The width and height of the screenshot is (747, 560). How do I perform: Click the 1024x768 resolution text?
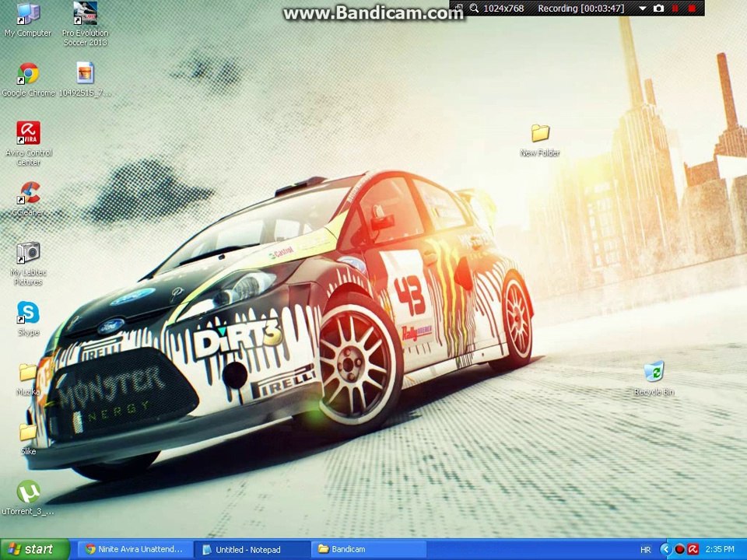pyautogui.click(x=503, y=9)
